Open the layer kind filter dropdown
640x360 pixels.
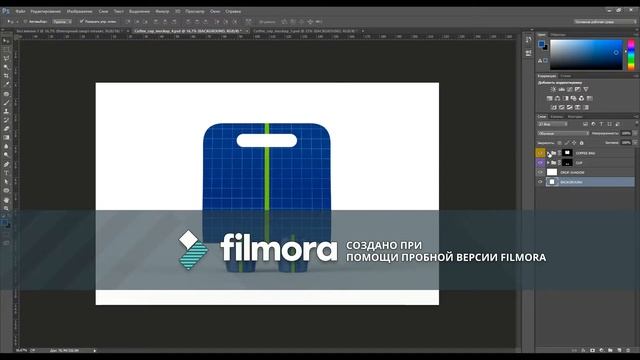(552, 124)
